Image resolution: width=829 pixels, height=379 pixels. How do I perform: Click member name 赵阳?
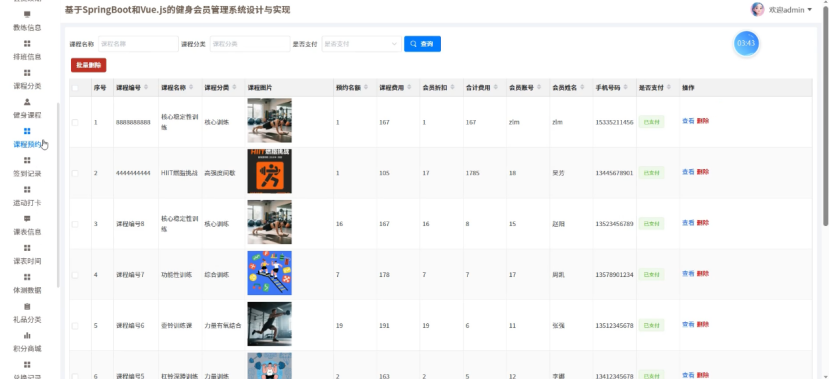[559, 224]
